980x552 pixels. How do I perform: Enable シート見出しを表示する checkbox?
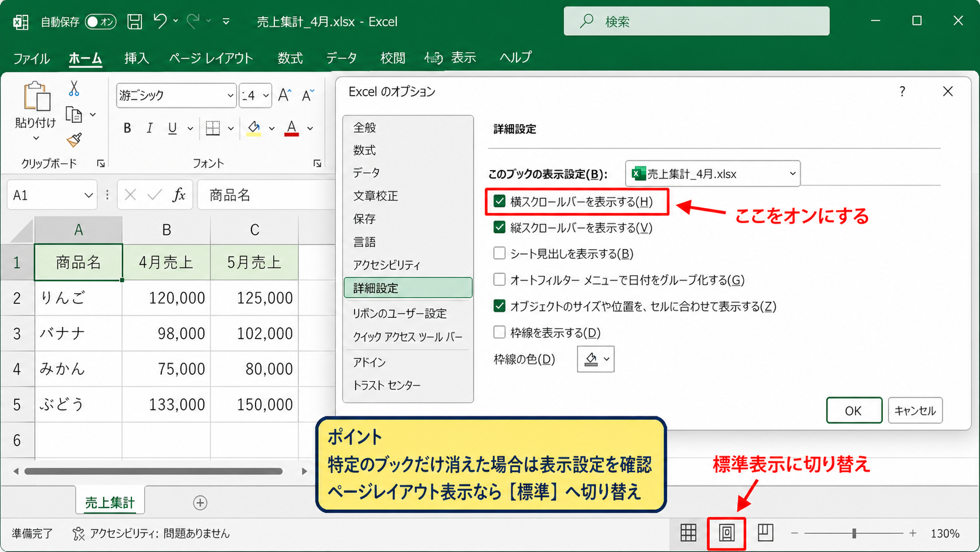499,253
